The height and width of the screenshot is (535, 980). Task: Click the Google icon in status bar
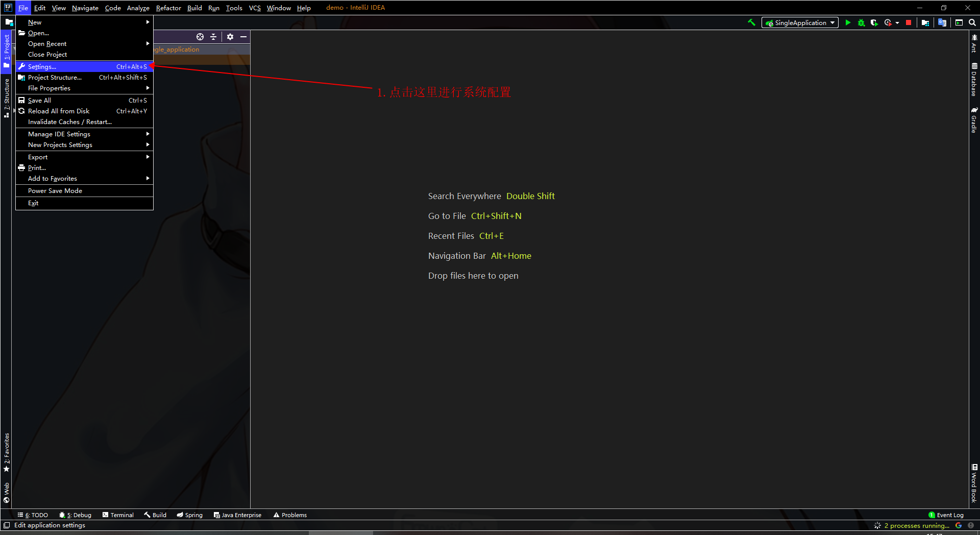(x=959, y=525)
